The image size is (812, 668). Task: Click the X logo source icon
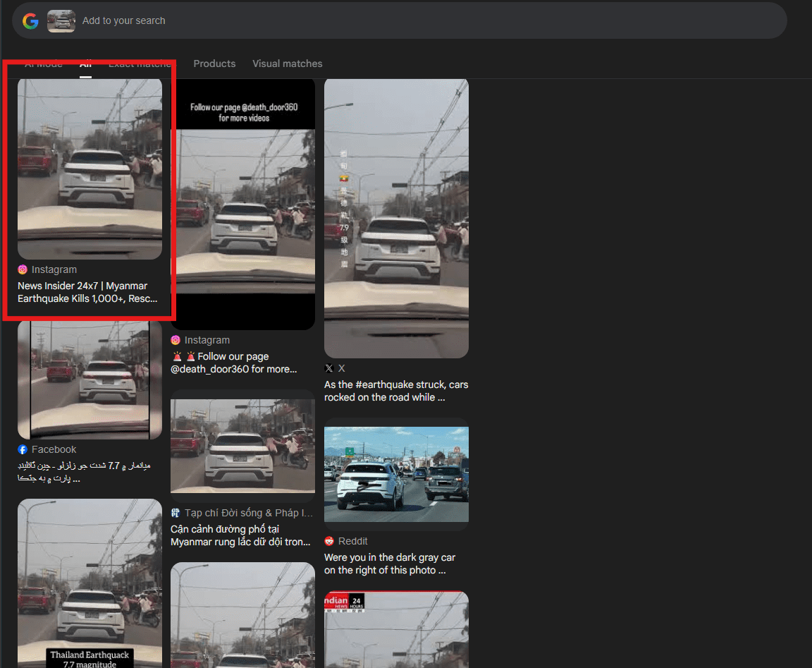coord(329,368)
